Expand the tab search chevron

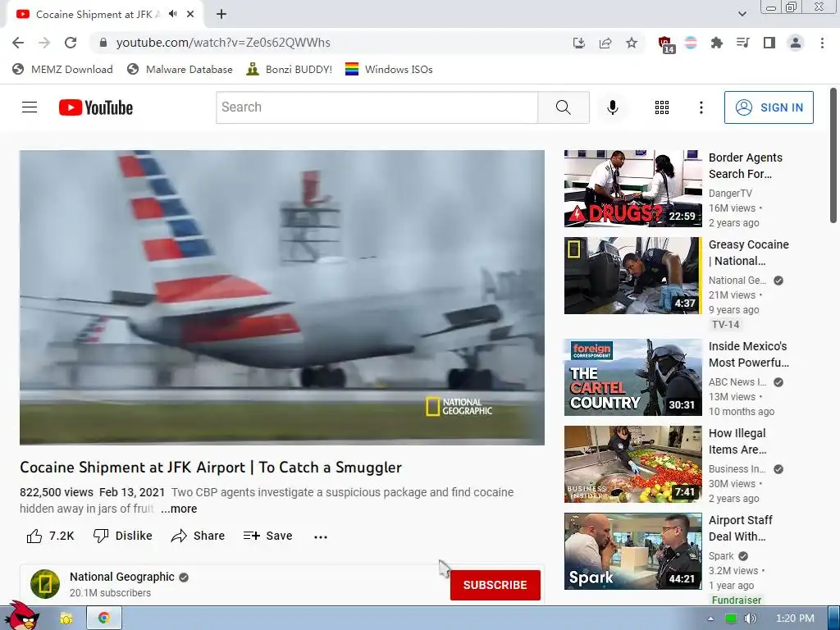[x=742, y=14]
